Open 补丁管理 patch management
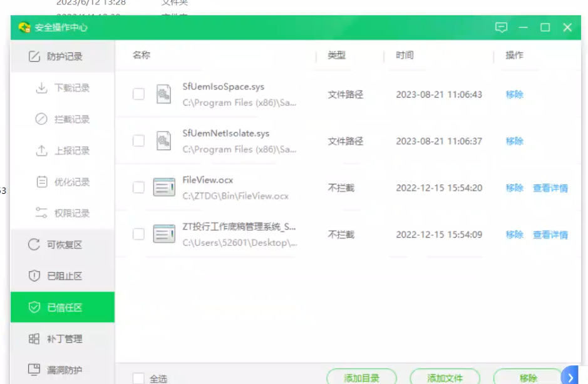 (x=63, y=339)
